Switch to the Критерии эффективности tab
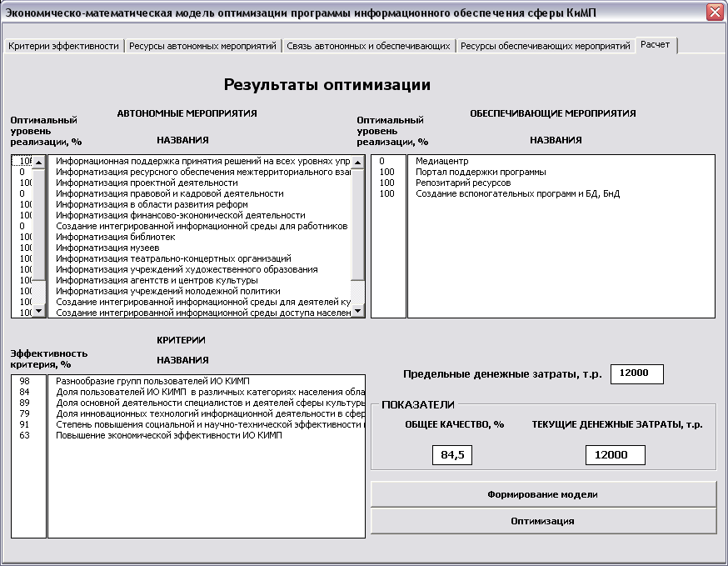 [63, 46]
